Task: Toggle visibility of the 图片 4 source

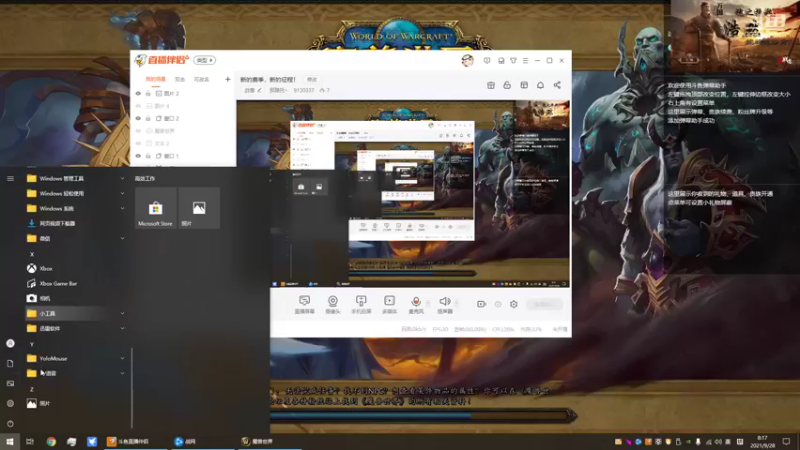Action: pos(138,106)
